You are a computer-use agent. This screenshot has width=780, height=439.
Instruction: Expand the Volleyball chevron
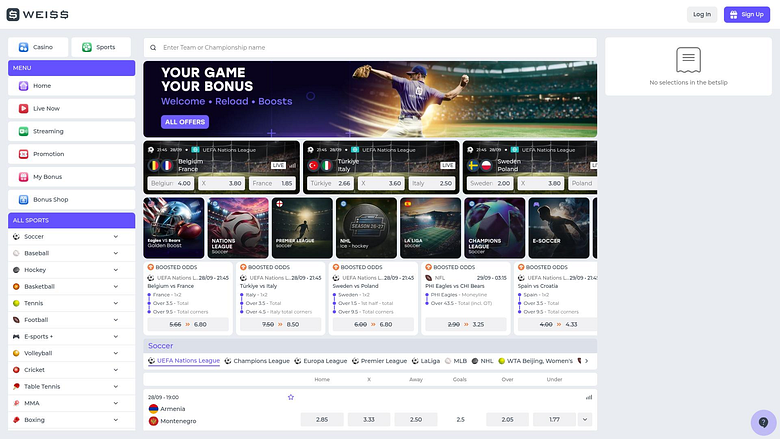[115, 353]
